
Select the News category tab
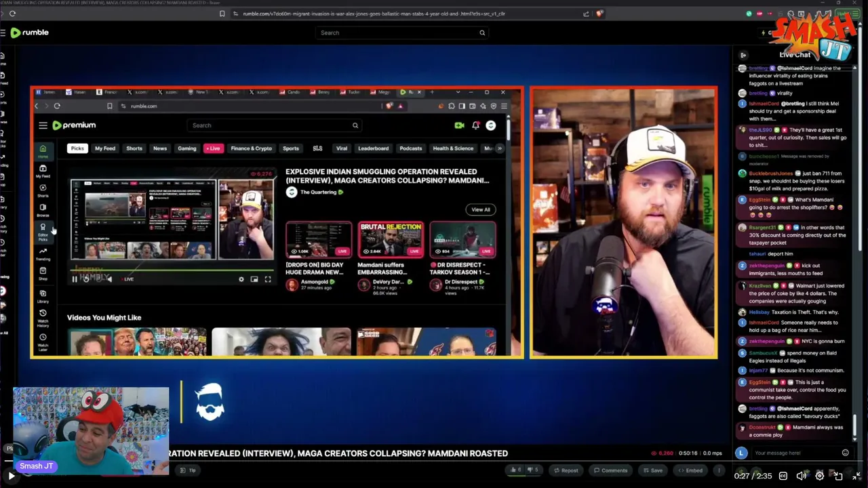click(x=160, y=148)
